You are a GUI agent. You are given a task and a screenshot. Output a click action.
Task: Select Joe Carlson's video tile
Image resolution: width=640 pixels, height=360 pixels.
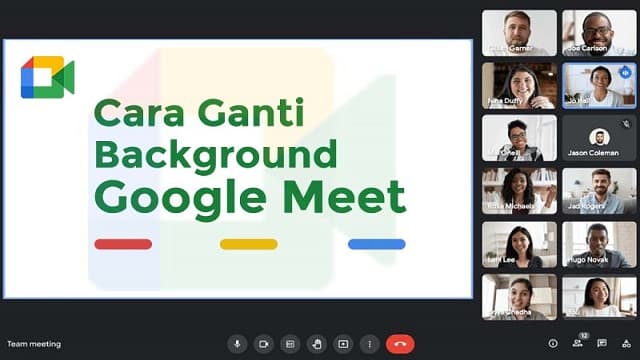pyautogui.click(x=599, y=33)
